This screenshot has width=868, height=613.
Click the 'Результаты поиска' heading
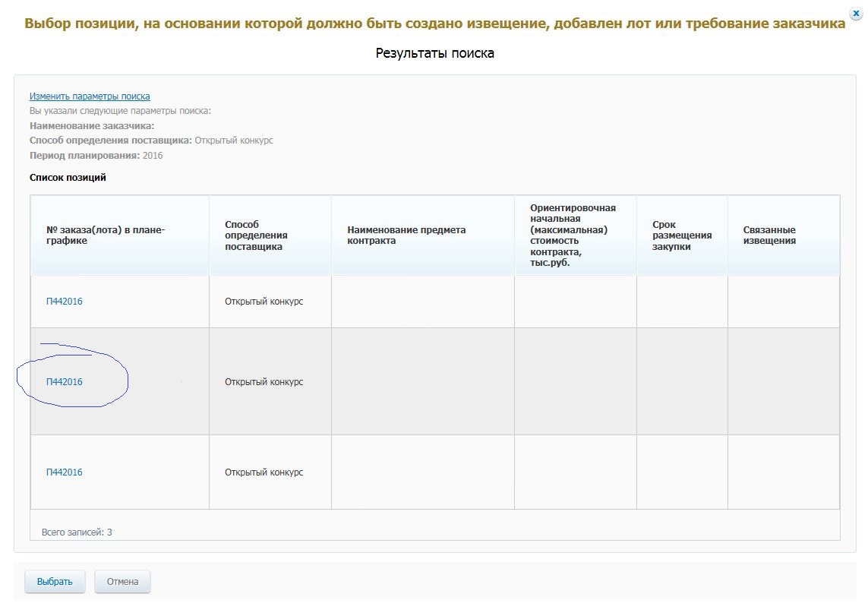coord(434,53)
